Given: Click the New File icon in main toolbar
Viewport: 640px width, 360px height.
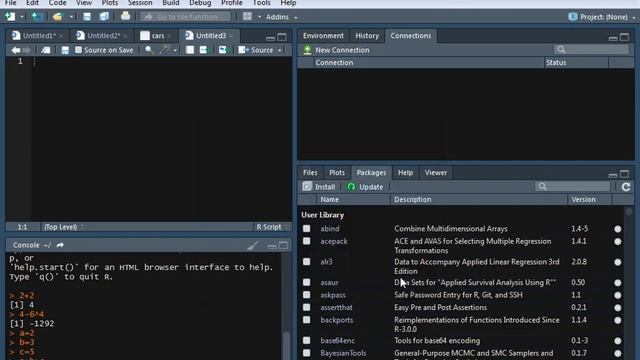Looking at the screenshot, I should 10,17.
